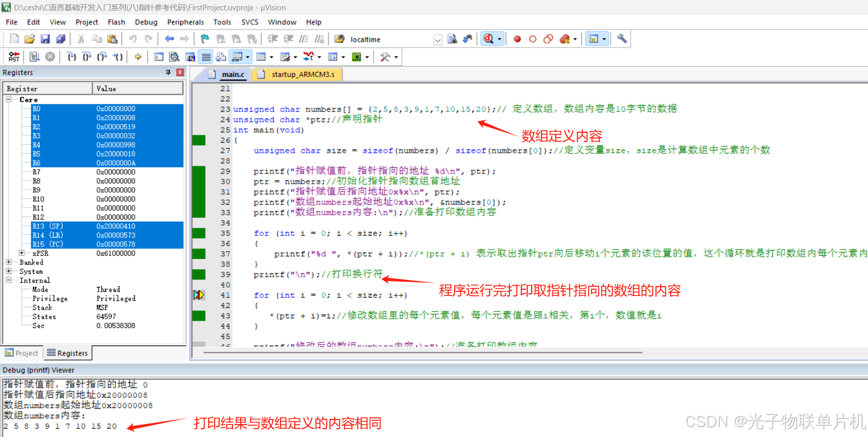Open the Peripherals menu
Image resolution: width=868 pixels, height=437 pixels.
click(x=185, y=22)
